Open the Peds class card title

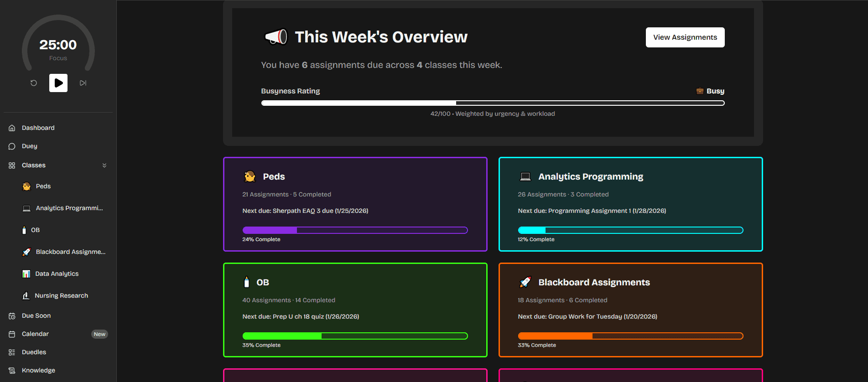pyautogui.click(x=274, y=177)
